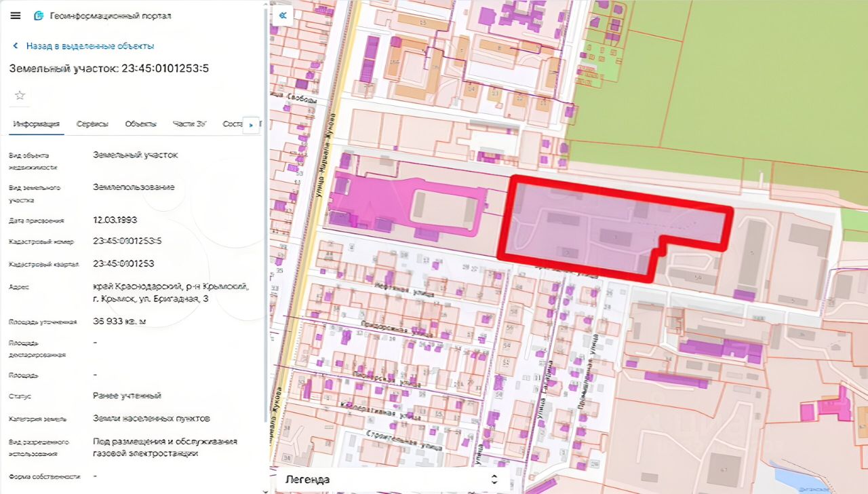Screen dimensions: 868x494
Task: Switch to the Объекты tab
Action: pyautogui.click(x=141, y=124)
